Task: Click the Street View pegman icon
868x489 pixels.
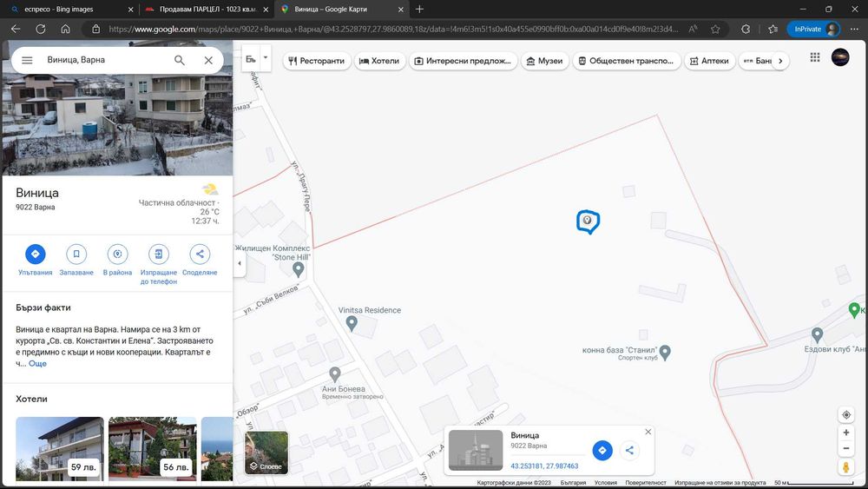Action: (845, 467)
